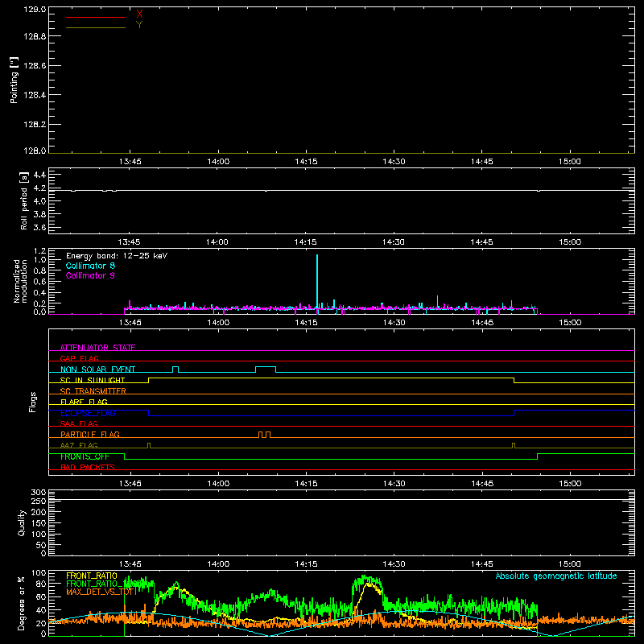Viewport: 644px width, 644px height.
Task: Click the GAP_FLAG label
Action: [79, 358]
